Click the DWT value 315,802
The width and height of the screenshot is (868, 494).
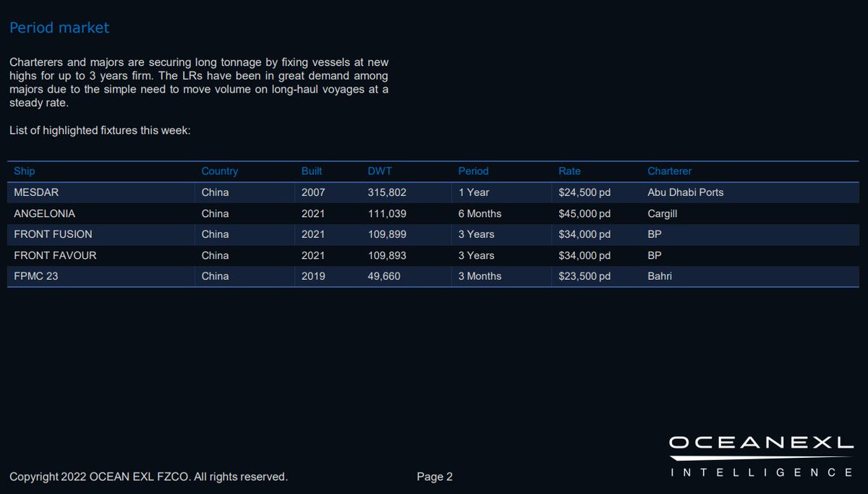coord(387,192)
